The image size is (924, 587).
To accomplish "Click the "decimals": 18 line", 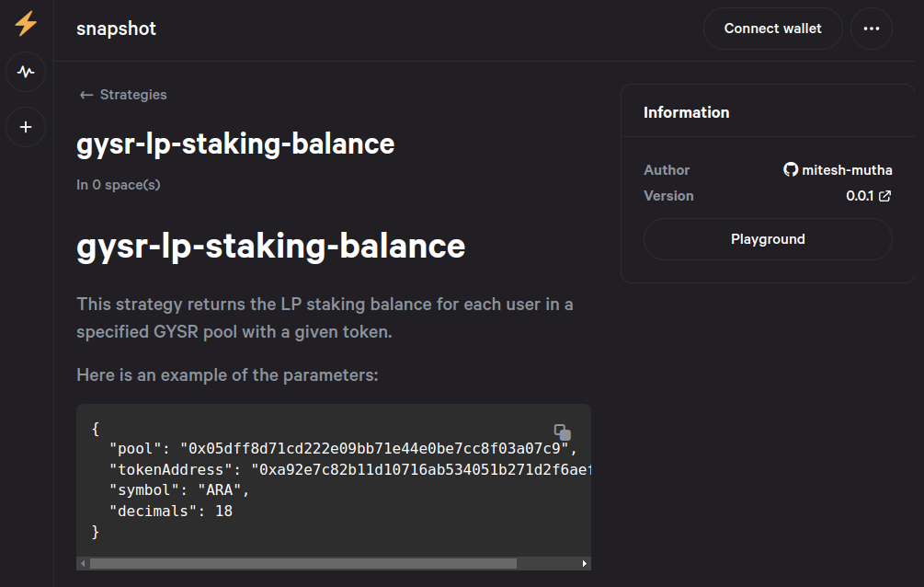I will pos(171,511).
